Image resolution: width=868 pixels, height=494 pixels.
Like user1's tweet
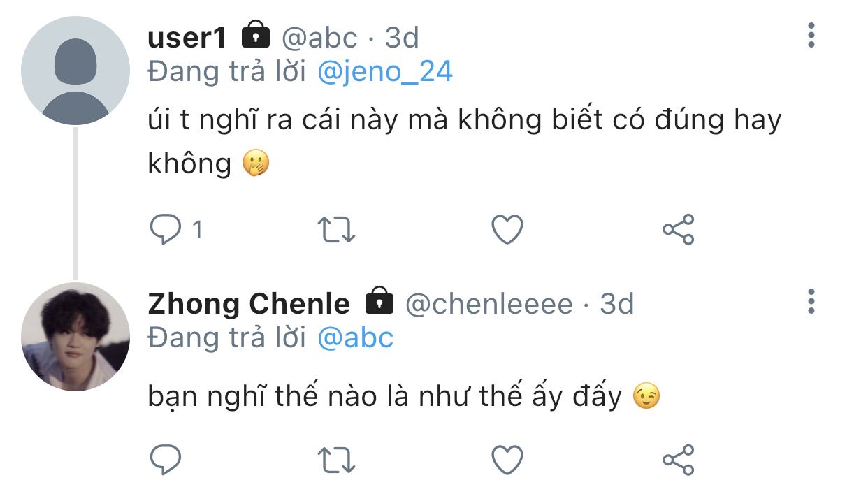[x=507, y=230]
